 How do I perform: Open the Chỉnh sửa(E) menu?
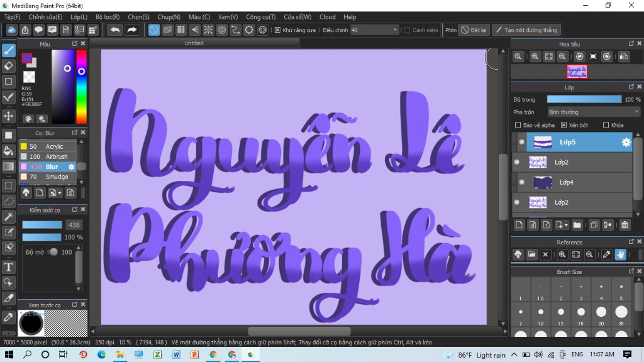[x=45, y=17]
